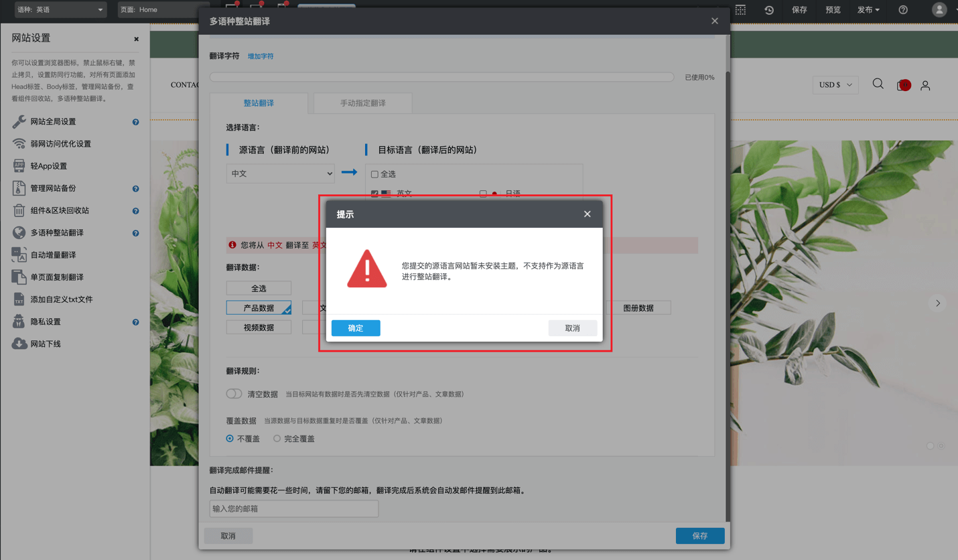Click the 确定 button in alert dialog
The image size is (958, 560).
click(x=356, y=328)
